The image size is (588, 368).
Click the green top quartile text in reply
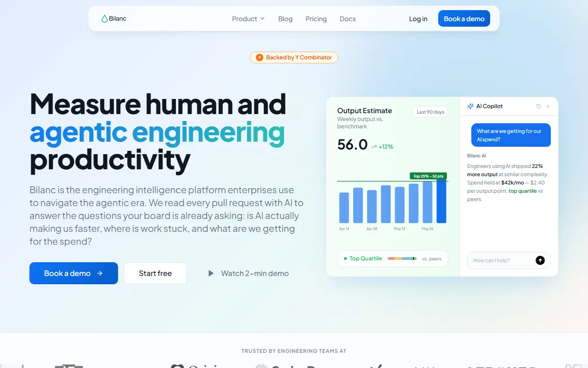point(522,191)
